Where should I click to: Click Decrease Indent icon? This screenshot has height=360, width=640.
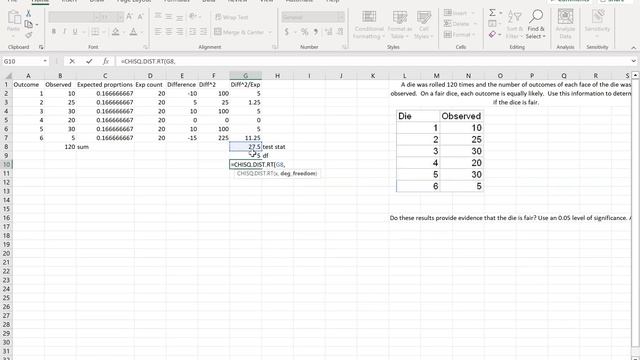pos(193,32)
